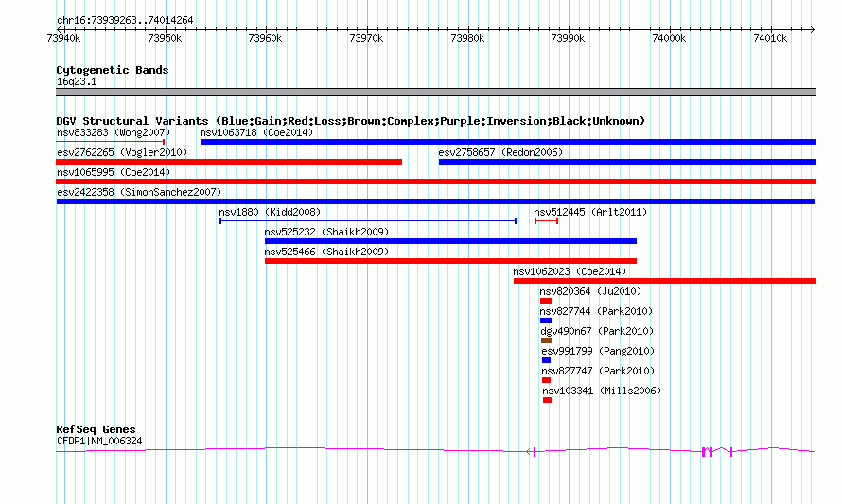Screen dimensions: 842x504
Task: Open variant label nsv512445 (Arlt2011)
Action: pyautogui.click(x=590, y=212)
